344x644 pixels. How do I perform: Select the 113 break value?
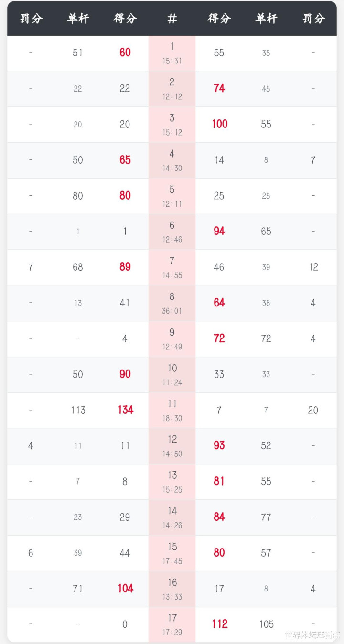78,410
